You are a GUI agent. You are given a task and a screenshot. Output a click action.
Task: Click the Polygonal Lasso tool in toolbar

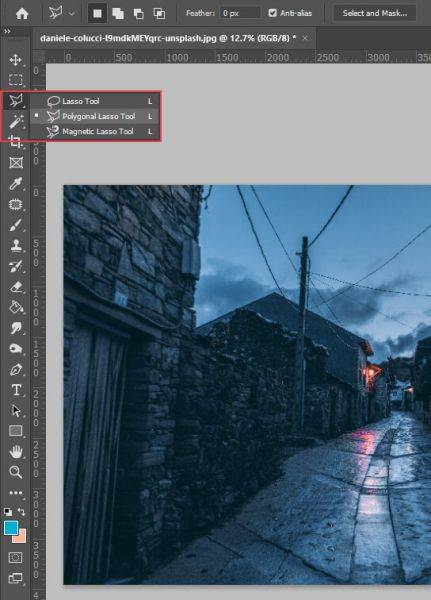point(16,101)
